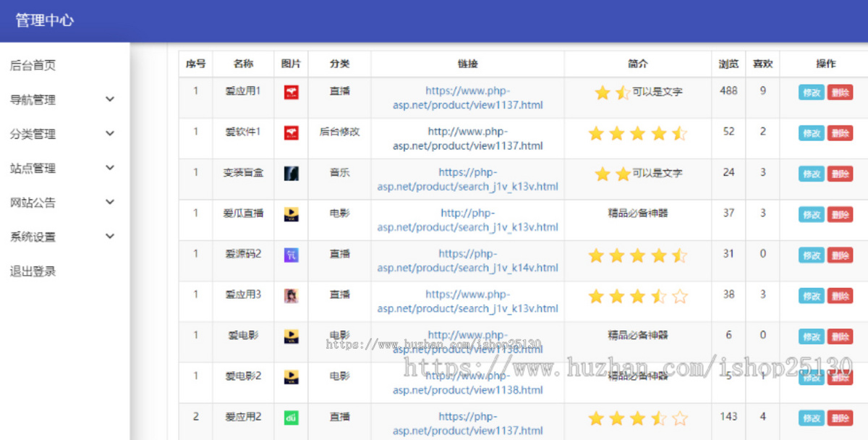Viewport: 868px width, 440px height.
Task: Expand the 导航管理 sidebar chevron
Action: click(110, 99)
